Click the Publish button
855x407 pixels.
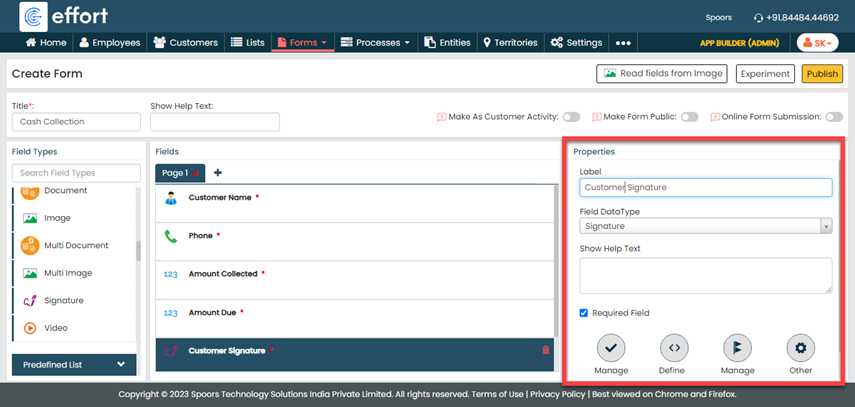coord(822,74)
